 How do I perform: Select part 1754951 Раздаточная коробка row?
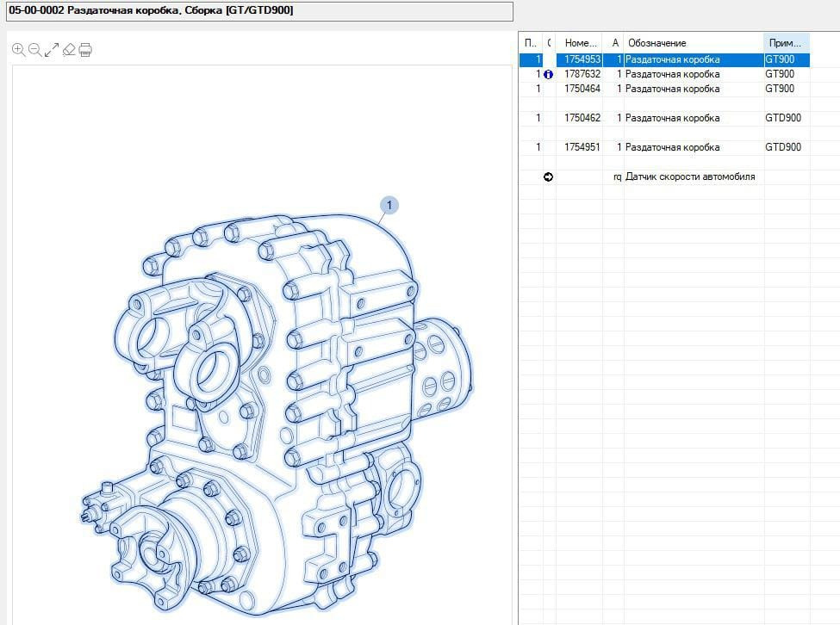click(672, 147)
